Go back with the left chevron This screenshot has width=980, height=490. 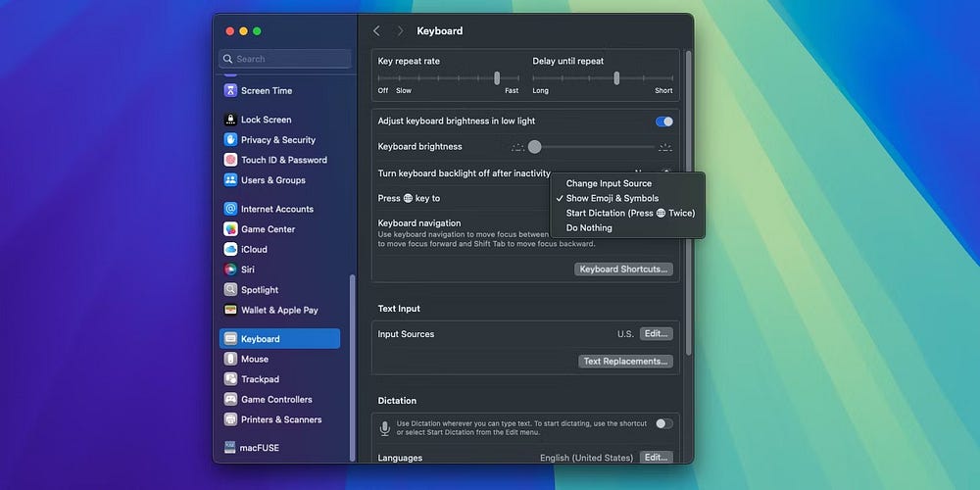click(376, 31)
